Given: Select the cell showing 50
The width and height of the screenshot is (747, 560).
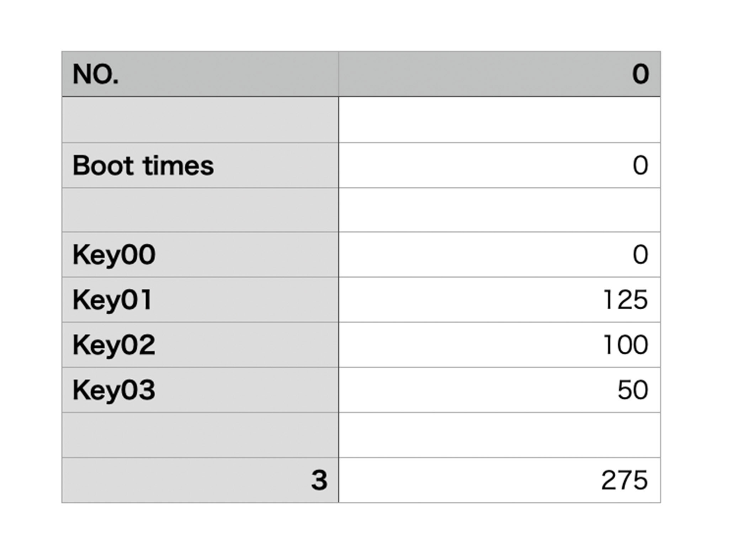Looking at the screenshot, I should point(499,390).
